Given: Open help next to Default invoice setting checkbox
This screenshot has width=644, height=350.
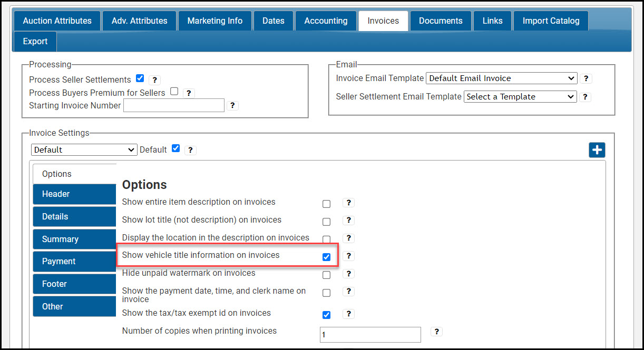Looking at the screenshot, I should [x=191, y=150].
